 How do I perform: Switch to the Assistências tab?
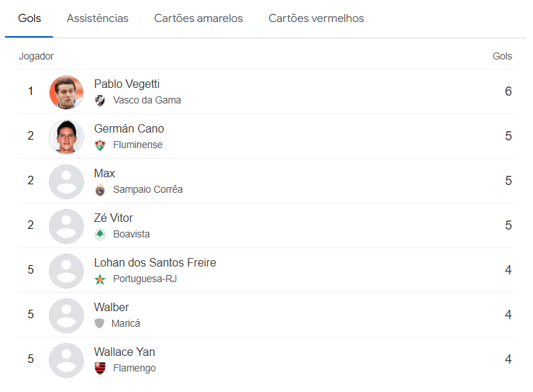click(x=97, y=18)
